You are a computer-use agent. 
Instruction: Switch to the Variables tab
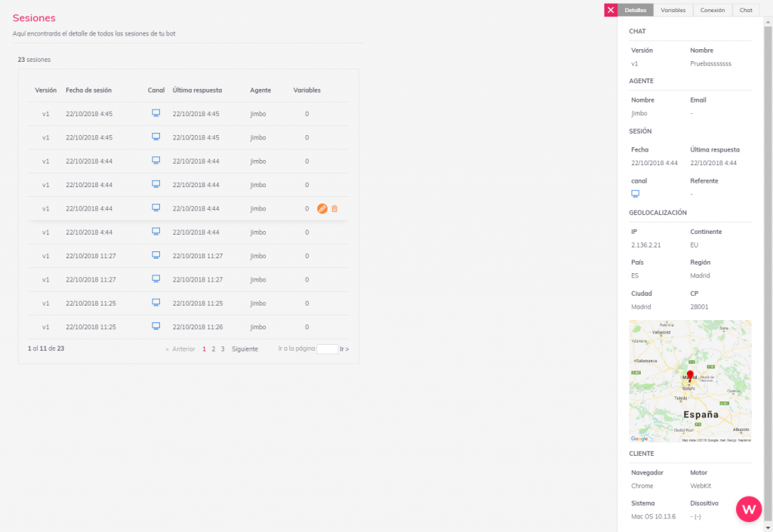pyautogui.click(x=673, y=10)
